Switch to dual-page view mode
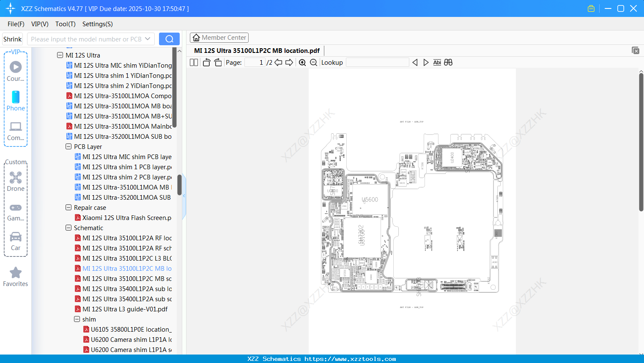The height and width of the screenshot is (363, 644). point(193,62)
